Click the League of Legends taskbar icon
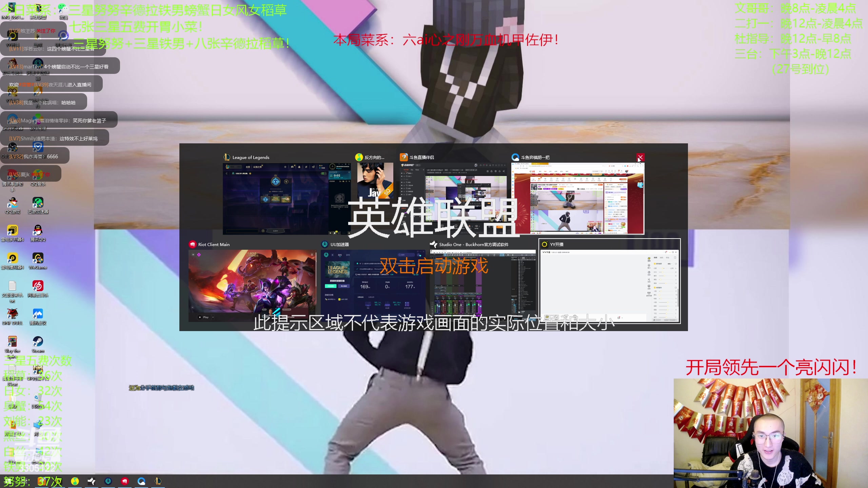This screenshot has height=488, width=868. point(158,481)
